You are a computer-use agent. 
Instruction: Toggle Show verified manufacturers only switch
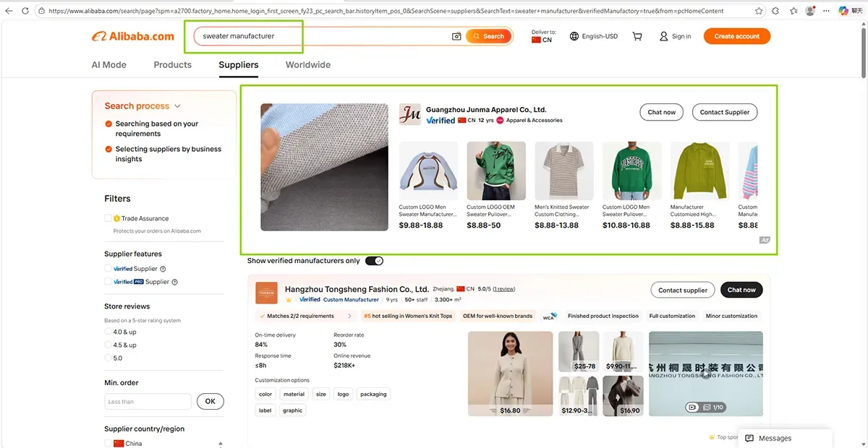(374, 261)
